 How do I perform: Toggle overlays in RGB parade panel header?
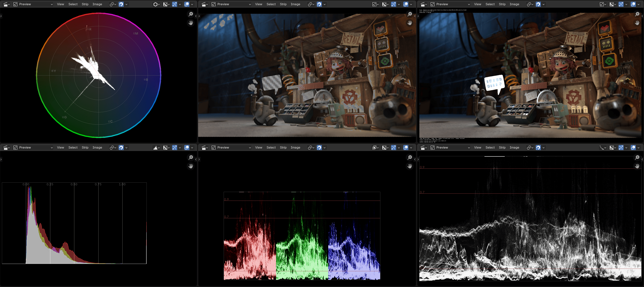tap(406, 148)
